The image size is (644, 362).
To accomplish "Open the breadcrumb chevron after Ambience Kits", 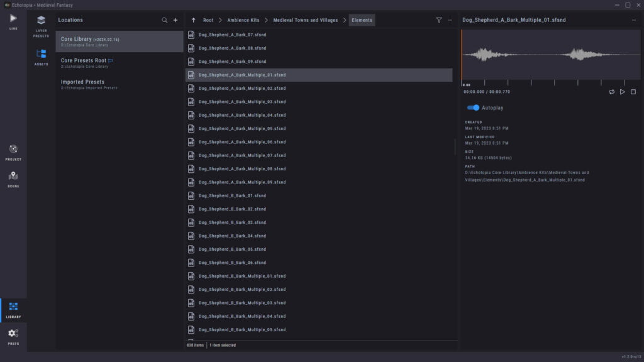I will tap(265, 19).
